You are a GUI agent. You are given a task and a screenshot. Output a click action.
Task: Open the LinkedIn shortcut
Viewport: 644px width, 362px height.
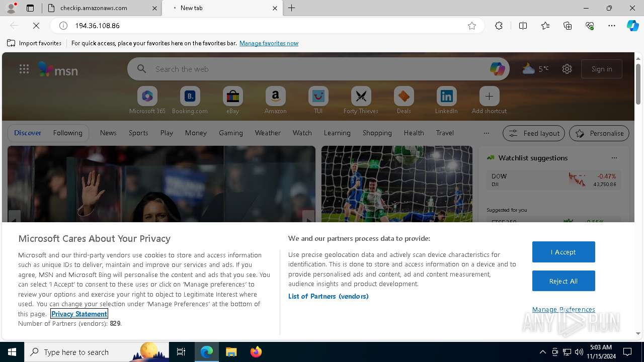(446, 100)
